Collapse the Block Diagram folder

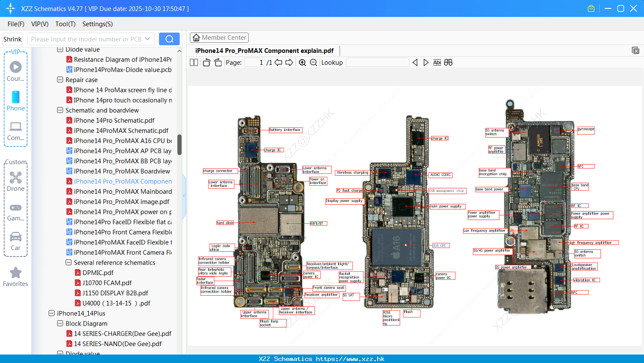tap(60, 323)
